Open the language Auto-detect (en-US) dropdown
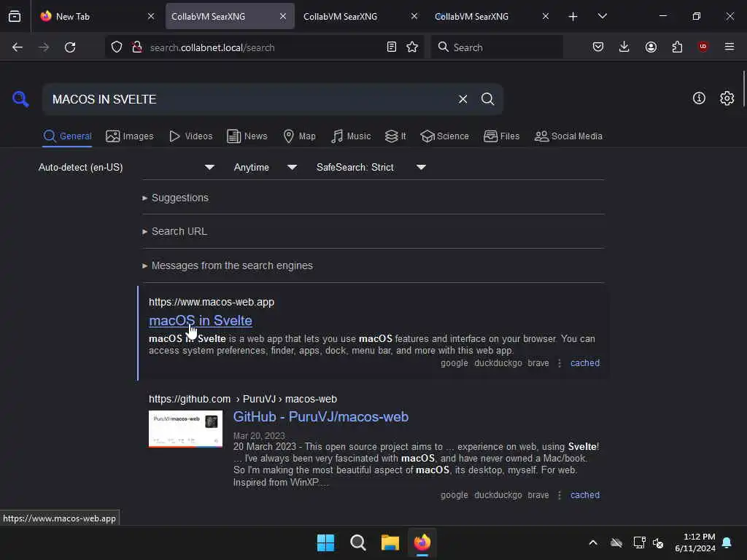747x560 pixels. pyautogui.click(x=126, y=168)
